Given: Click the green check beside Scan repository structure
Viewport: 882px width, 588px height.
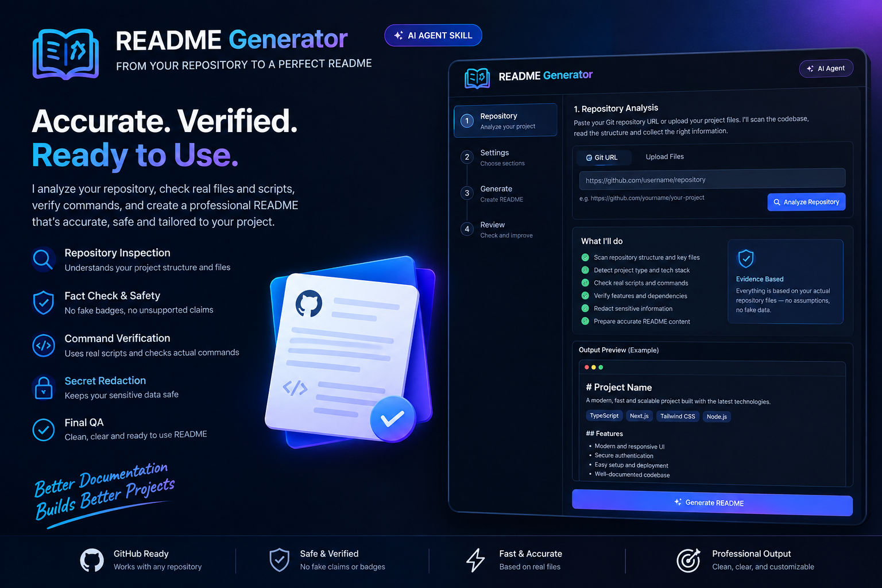Looking at the screenshot, I should tap(585, 257).
